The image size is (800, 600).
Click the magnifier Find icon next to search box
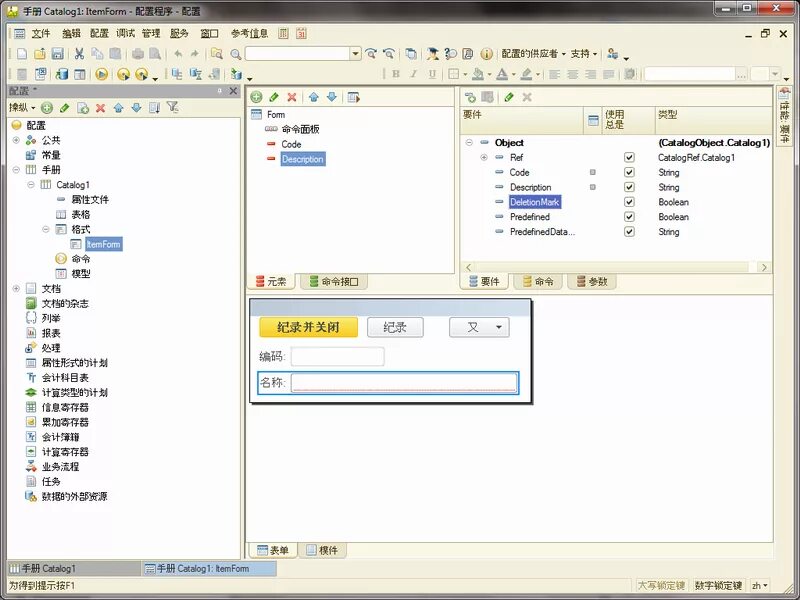click(235, 54)
